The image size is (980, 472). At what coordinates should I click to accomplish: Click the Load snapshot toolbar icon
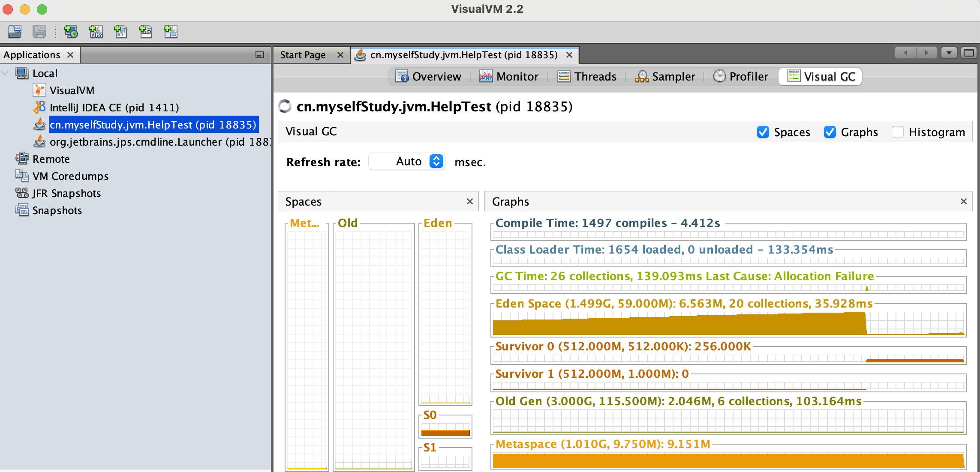tap(15, 31)
